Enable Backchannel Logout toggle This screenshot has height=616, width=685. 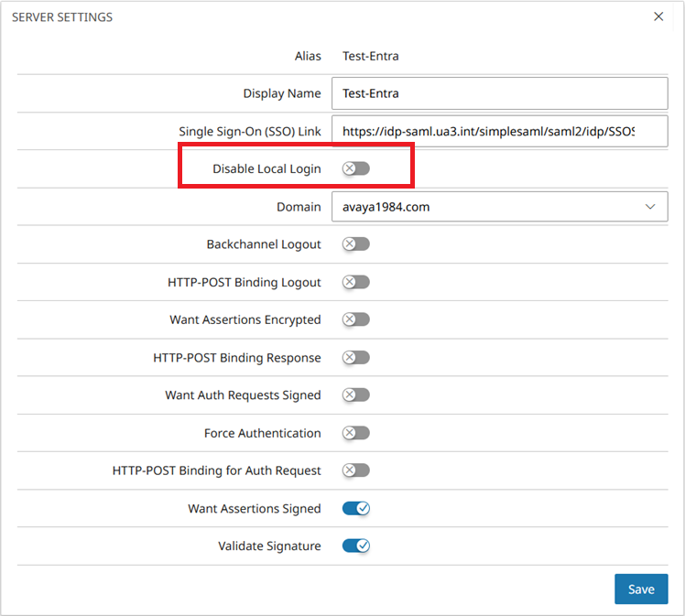click(x=355, y=244)
